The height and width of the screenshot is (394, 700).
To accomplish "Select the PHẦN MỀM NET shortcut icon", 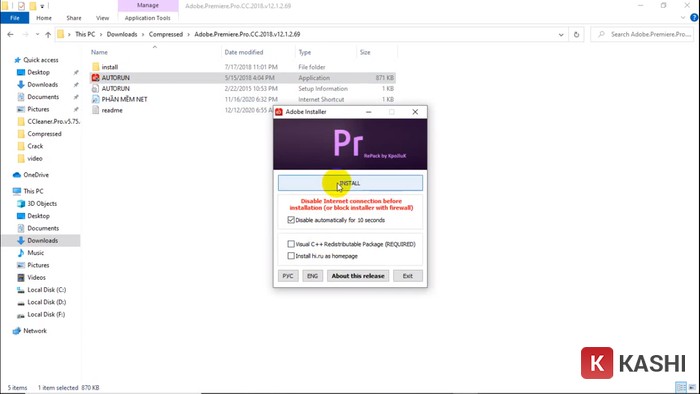I will pos(96,99).
